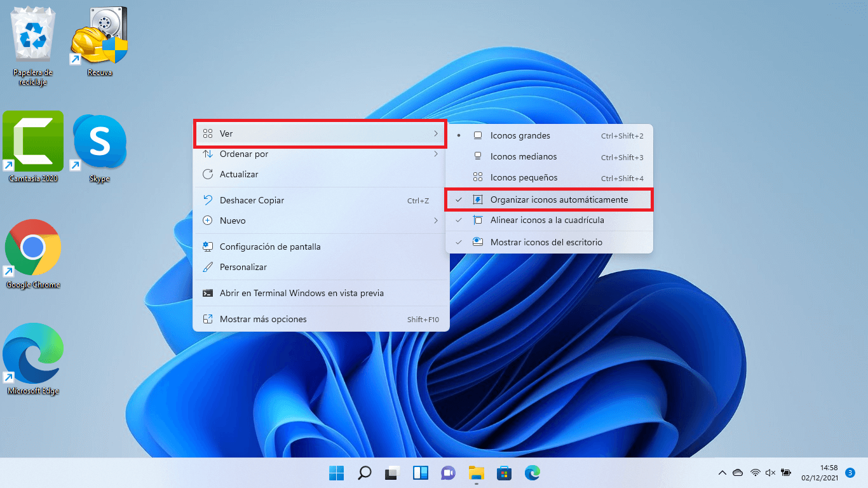The height and width of the screenshot is (488, 868).
Task: Open File Explorer from the taskbar
Action: (x=477, y=473)
